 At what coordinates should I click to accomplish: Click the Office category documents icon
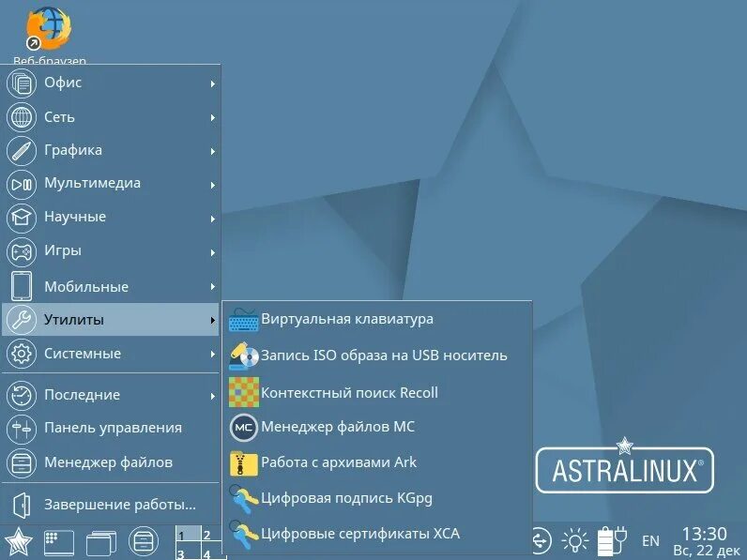point(22,83)
